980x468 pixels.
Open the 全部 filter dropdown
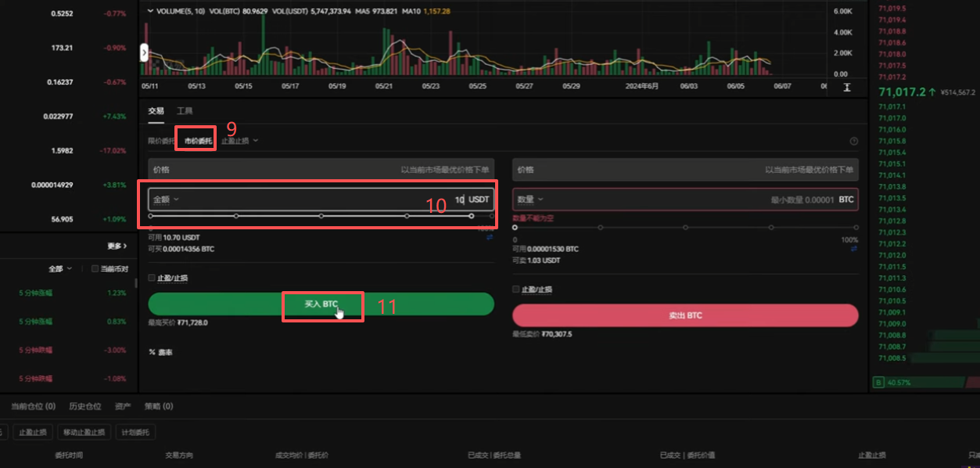click(60, 268)
